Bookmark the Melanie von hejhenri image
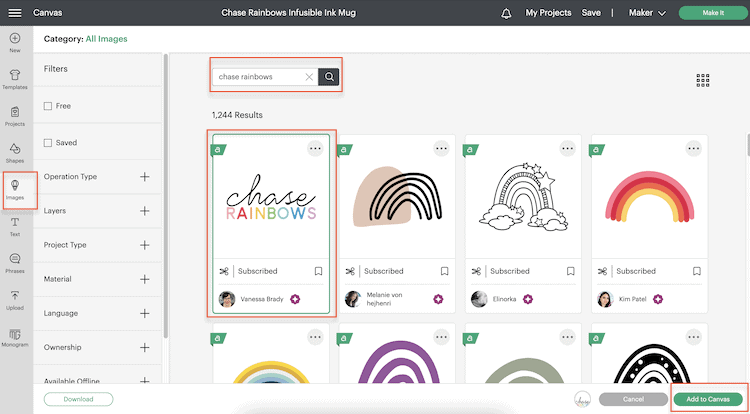Image resolution: width=750 pixels, height=414 pixels. pyautogui.click(x=444, y=271)
